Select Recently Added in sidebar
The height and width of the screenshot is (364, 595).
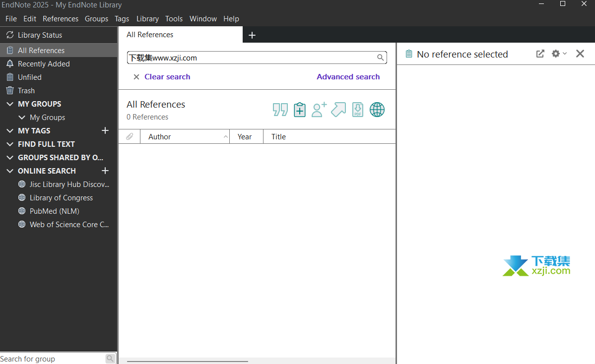pos(59,63)
